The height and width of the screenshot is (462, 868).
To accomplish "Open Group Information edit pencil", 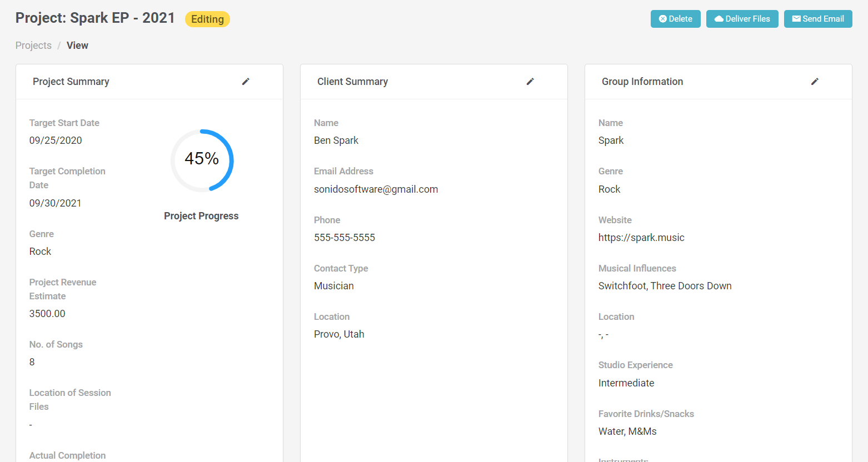I will coord(815,82).
